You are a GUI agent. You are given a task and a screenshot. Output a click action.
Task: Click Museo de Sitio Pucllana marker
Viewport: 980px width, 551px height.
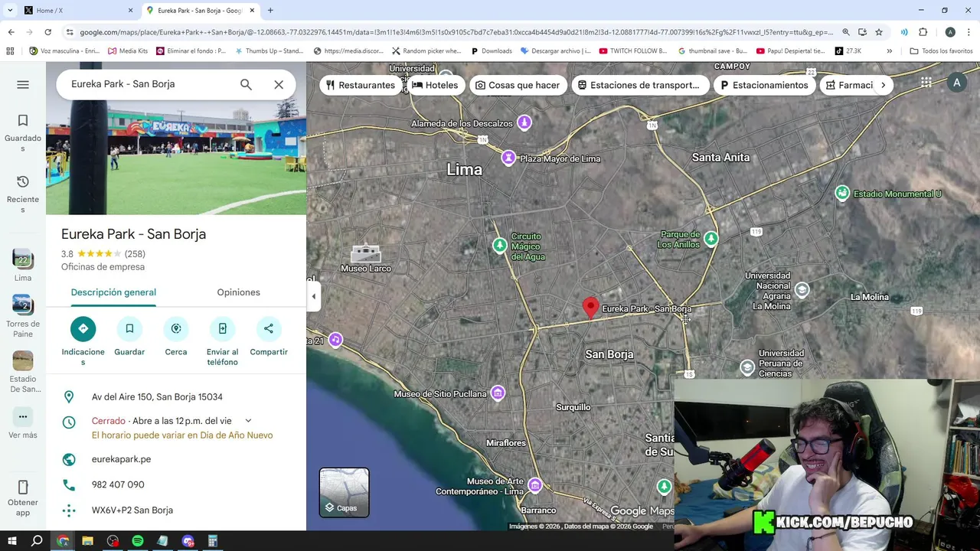coord(498,393)
